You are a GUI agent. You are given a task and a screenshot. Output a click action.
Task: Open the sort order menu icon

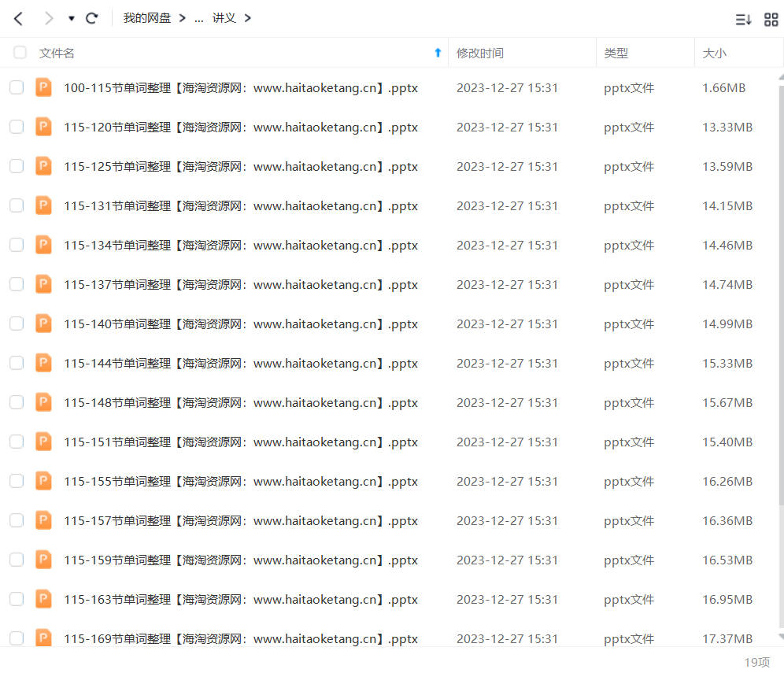(743, 20)
